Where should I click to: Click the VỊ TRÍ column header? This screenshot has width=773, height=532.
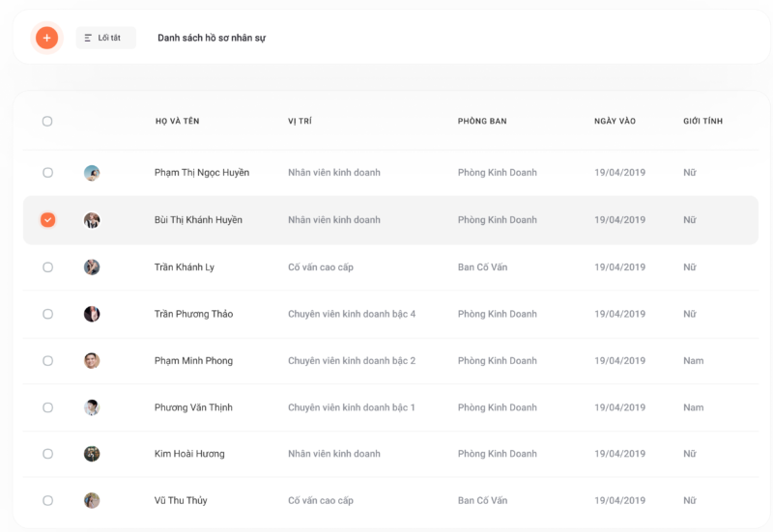tap(300, 122)
